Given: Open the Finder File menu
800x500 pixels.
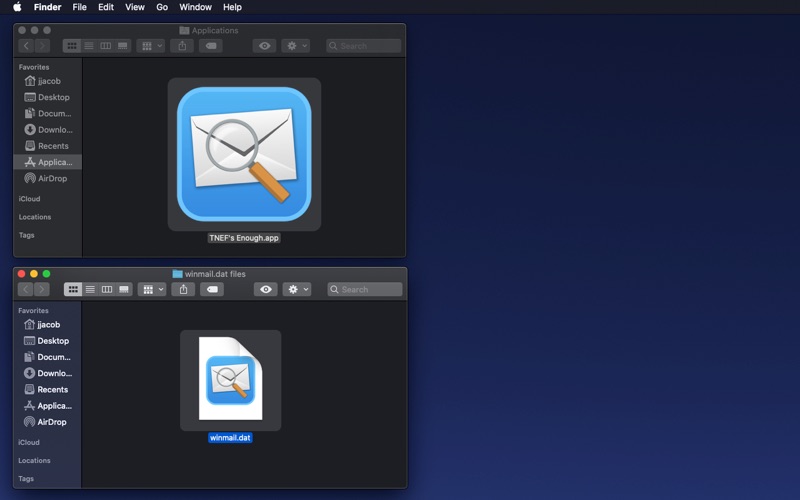Looking at the screenshot, I should tap(79, 7).
